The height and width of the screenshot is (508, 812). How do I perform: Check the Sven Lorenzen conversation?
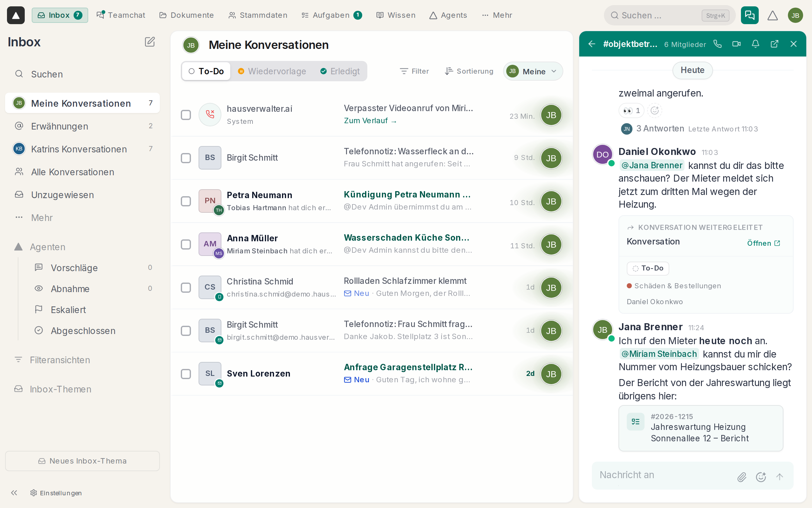(x=186, y=374)
